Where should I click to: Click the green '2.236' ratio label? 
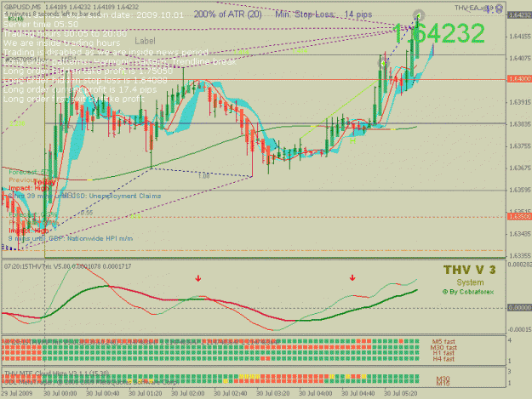(17, 124)
